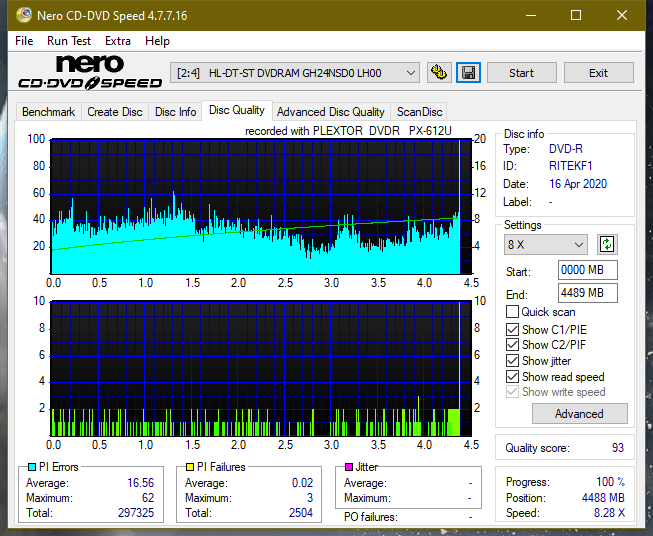Viewport: 653px width, 536px height.
Task: Click the Nero CD-DVD Speed logo
Action: click(90, 72)
